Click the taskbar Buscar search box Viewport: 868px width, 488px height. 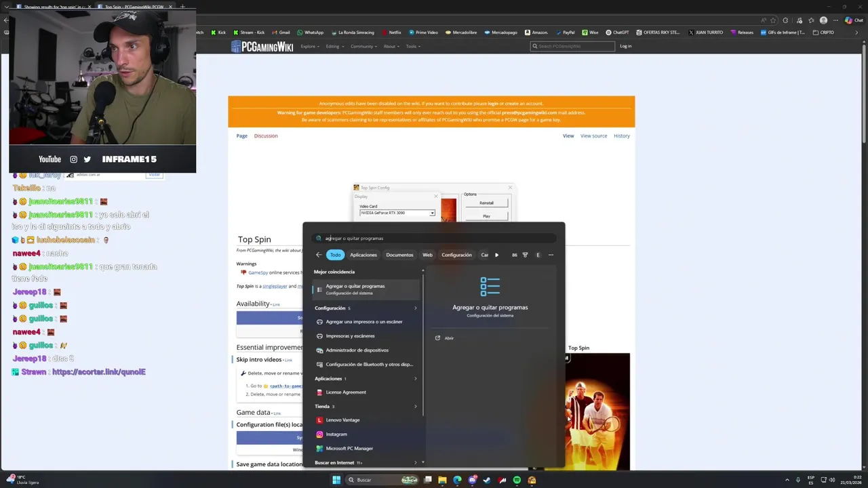pos(382,480)
